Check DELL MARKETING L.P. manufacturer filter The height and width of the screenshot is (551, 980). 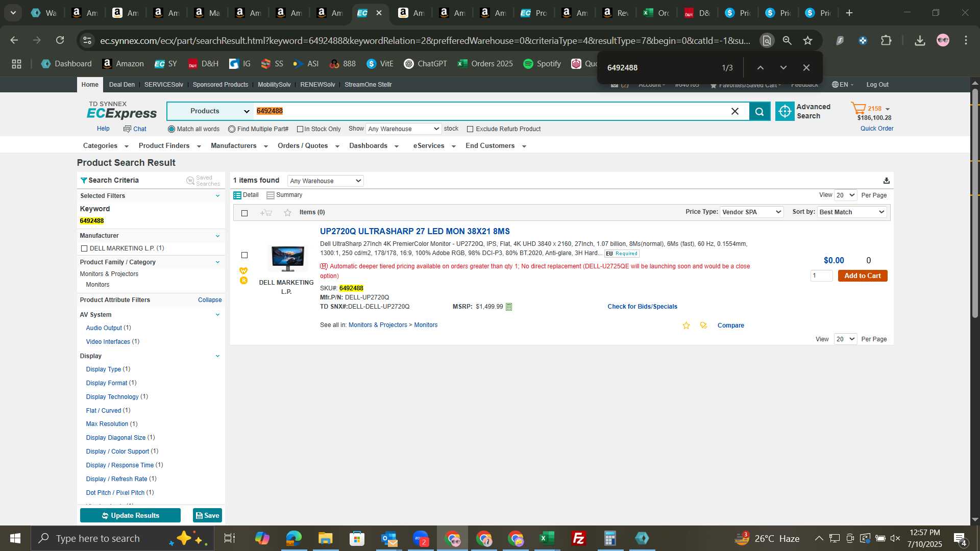point(84,248)
